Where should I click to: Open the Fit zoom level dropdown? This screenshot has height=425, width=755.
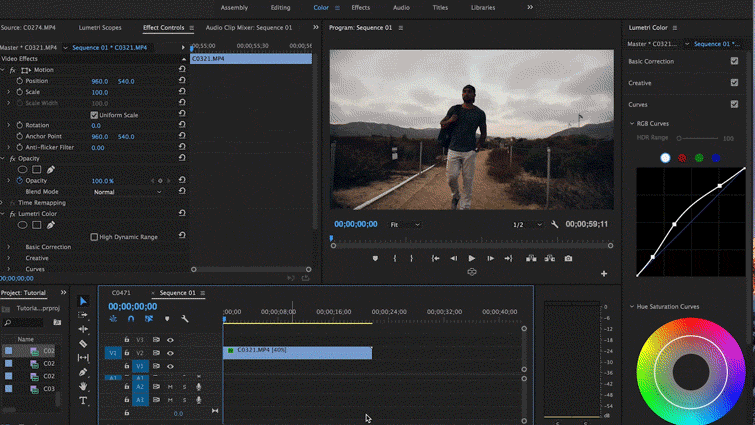pyautogui.click(x=407, y=225)
